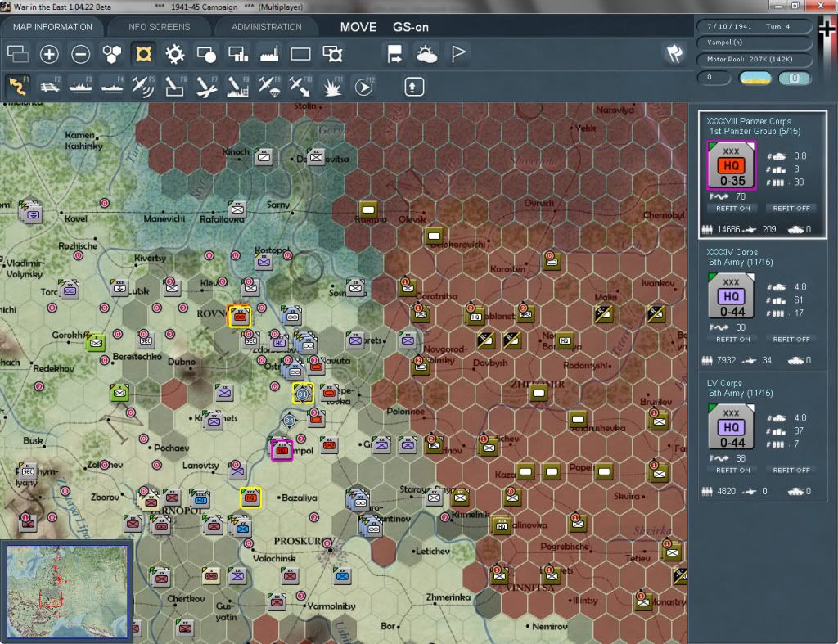Click the teal indicator showing 0
The height and width of the screenshot is (644, 838).
coord(794,78)
